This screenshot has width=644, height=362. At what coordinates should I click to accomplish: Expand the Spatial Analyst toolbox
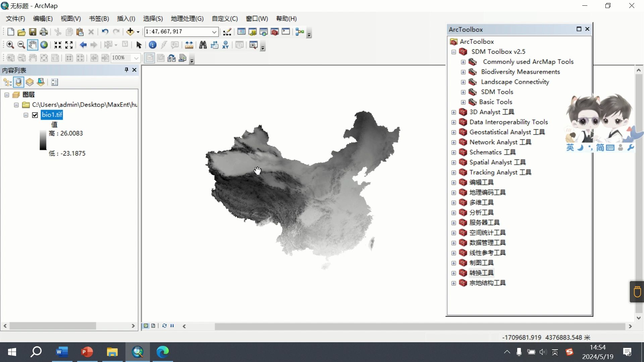[453, 163]
